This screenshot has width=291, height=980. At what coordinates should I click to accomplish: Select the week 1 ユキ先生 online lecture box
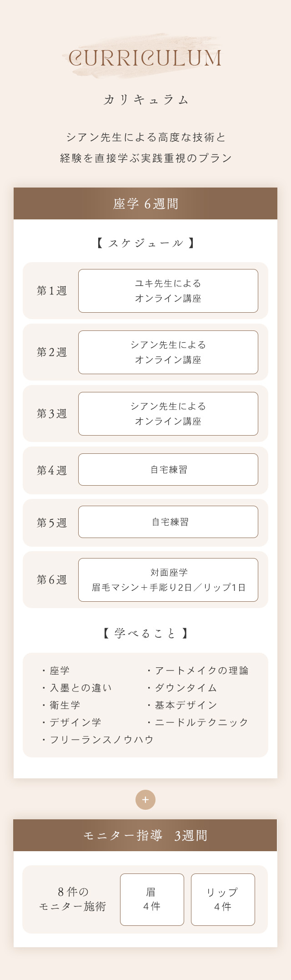(168, 291)
